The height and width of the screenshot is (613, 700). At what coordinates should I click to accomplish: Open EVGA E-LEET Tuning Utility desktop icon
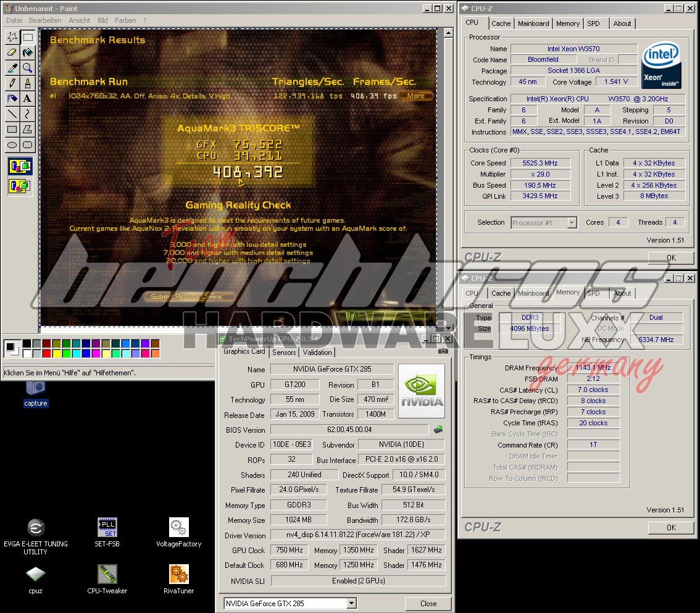[36, 536]
